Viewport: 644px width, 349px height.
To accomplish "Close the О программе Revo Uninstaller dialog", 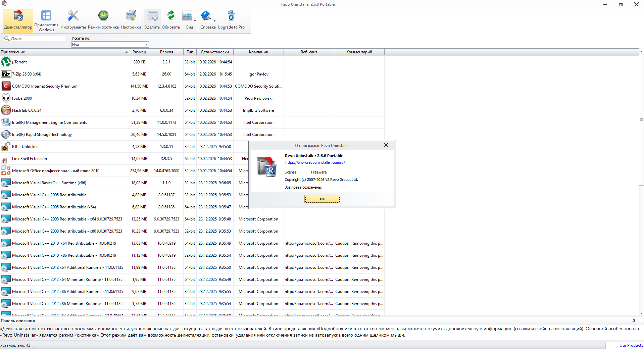I will 386,145.
